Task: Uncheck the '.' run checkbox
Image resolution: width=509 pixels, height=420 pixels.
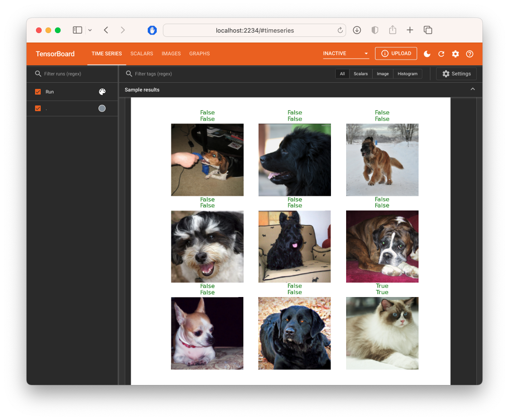Action: point(38,109)
